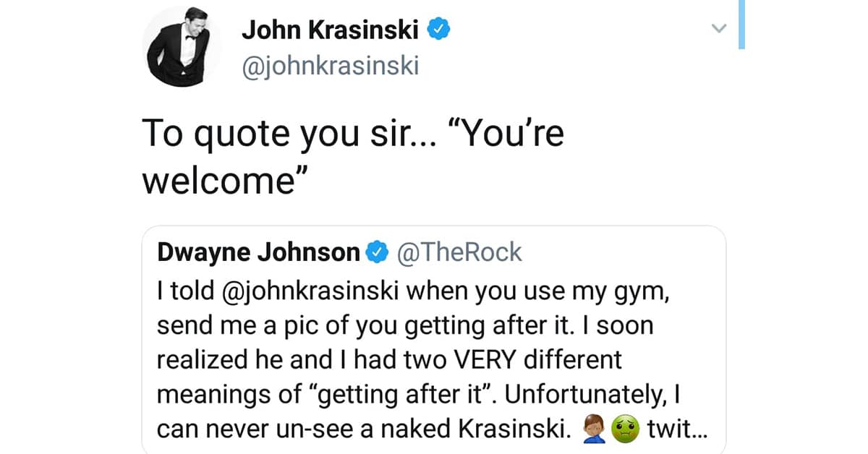Click the green nauseated face emoji
The height and width of the screenshot is (454, 868).
[622, 431]
